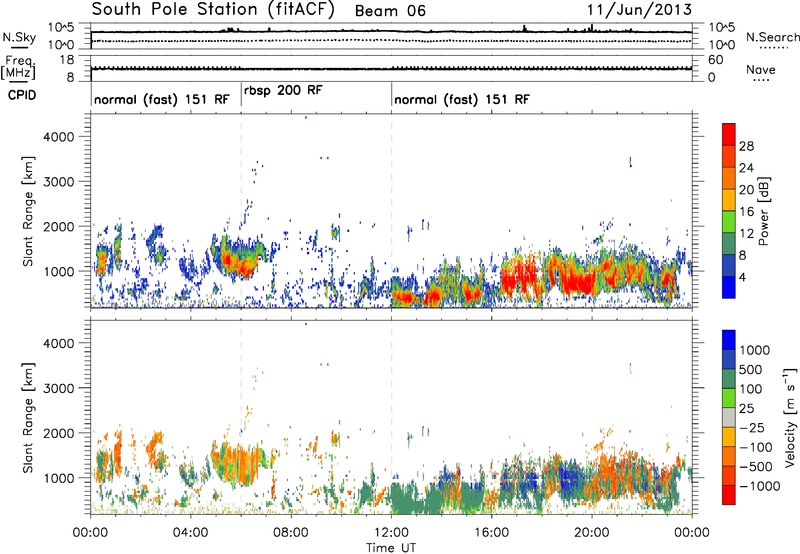Click the red top of the power colorbar
The height and width of the screenshot is (554, 800).
coord(729,135)
